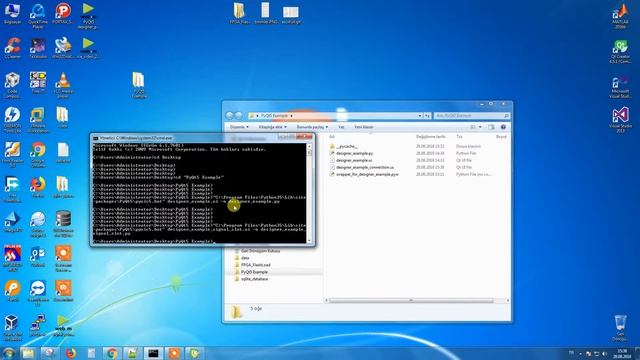Image resolution: width=640 pixels, height=360 pixels.
Task: Click the address bar refresh button
Action: (x=427, y=116)
